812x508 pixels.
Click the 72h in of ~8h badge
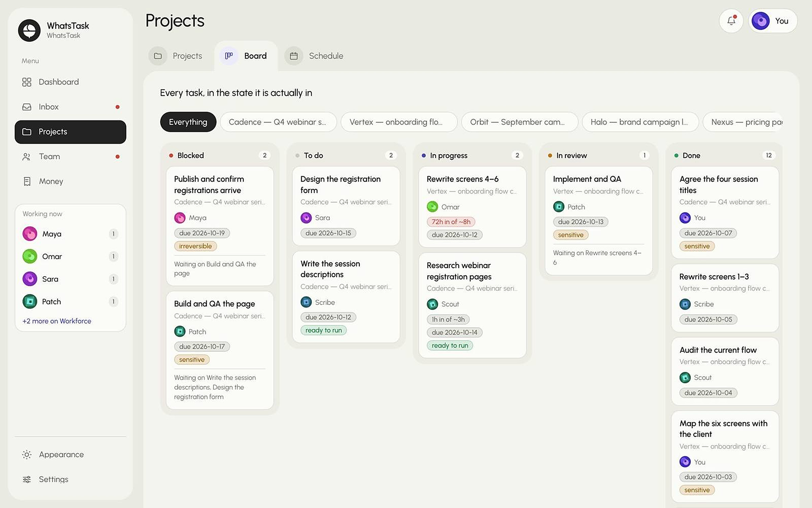point(451,221)
